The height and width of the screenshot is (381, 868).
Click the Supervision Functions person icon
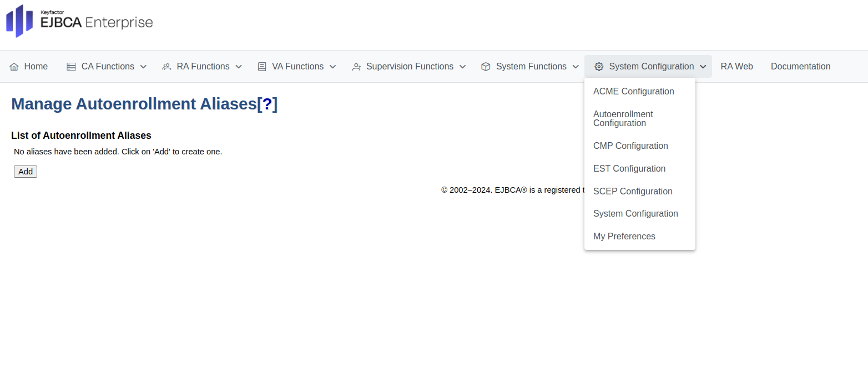(x=356, y=66)
